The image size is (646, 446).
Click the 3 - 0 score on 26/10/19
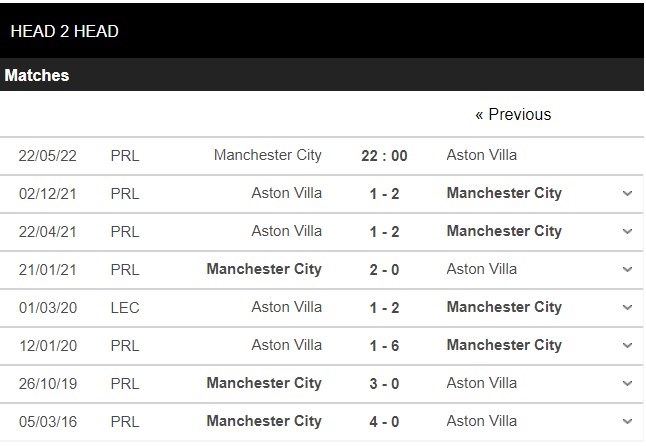pos(384,383)
